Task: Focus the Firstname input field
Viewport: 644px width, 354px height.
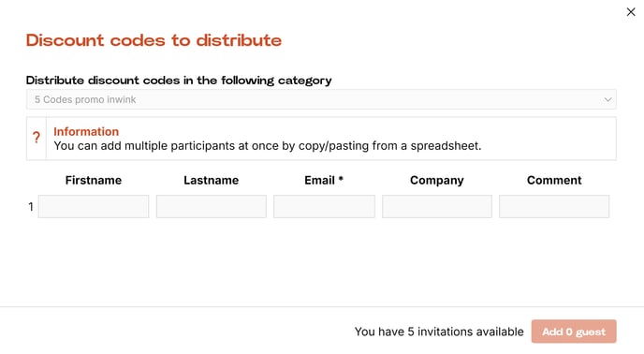Action: coord(94,206)
